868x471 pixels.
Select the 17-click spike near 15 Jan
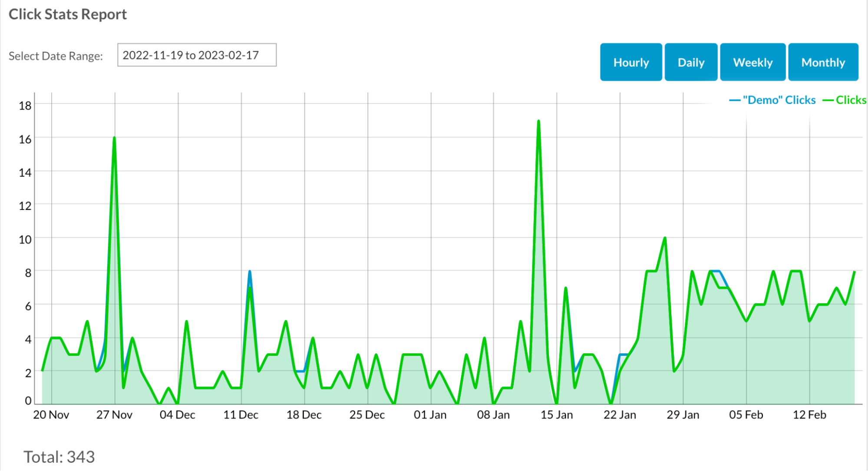pos(538,121)
